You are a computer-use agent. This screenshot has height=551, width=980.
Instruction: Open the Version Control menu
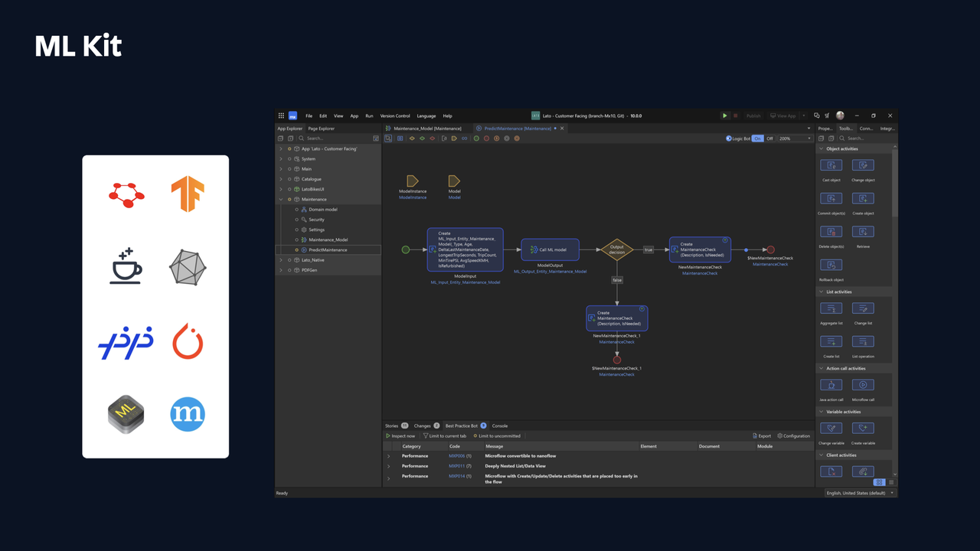395,116
